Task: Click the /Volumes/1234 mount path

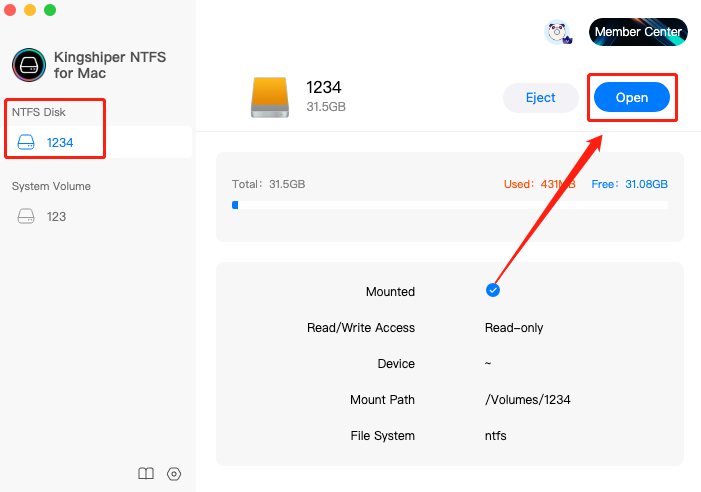Action: click(x=528, y=399)
